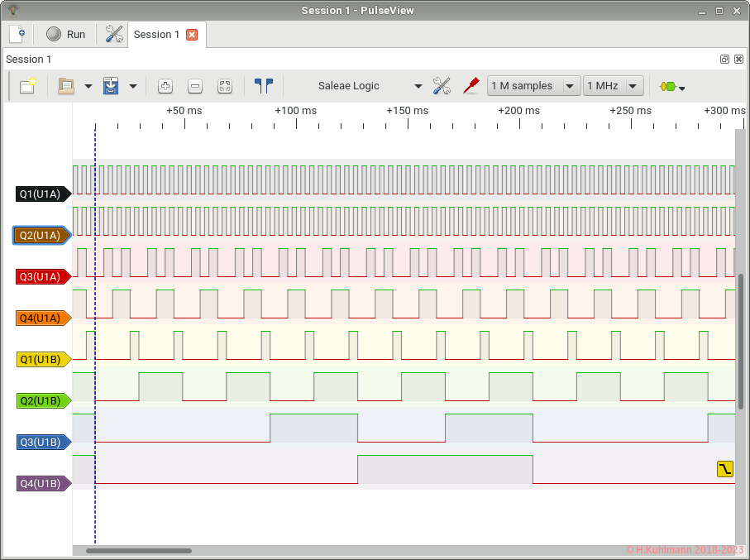Screen dimensions: 750x560
Task: Expand the open file dropdown arrow
Action: 88,86
